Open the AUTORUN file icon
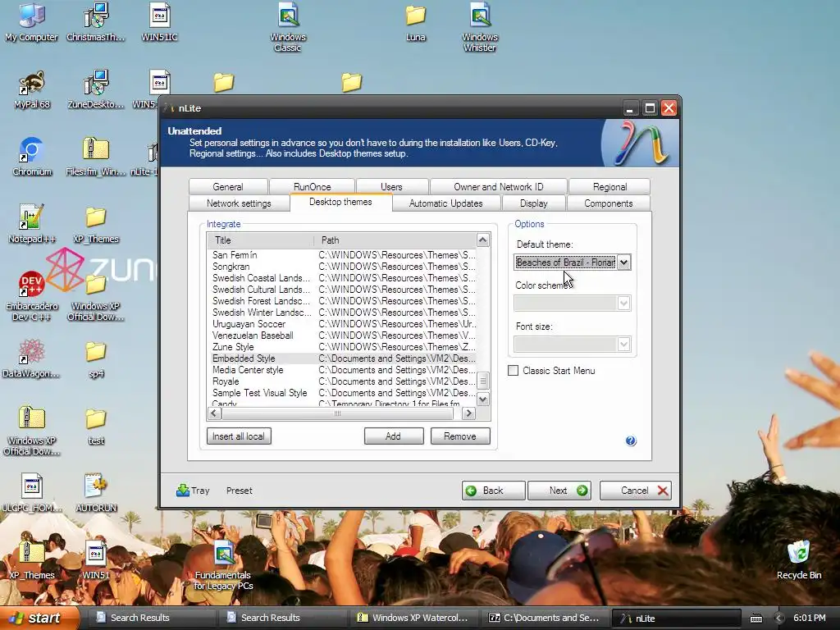This screenshot has height=630, width=840. tap(96, 493)
